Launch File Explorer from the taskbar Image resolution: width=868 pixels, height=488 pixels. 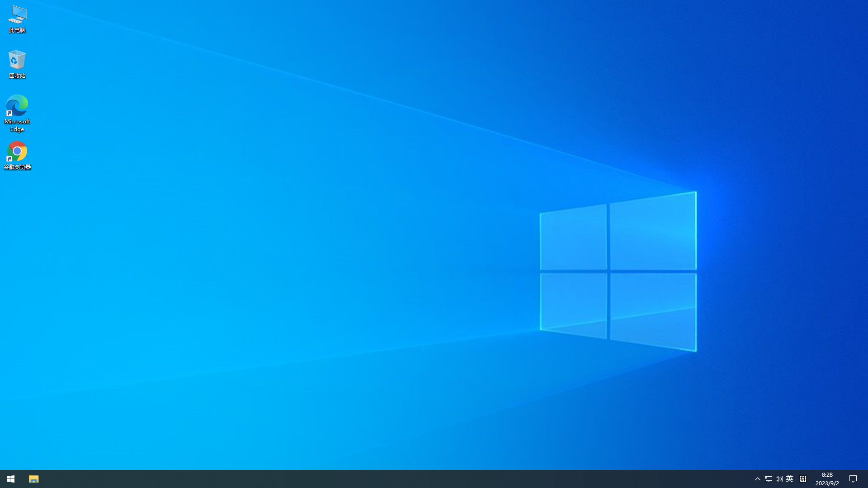34,479
